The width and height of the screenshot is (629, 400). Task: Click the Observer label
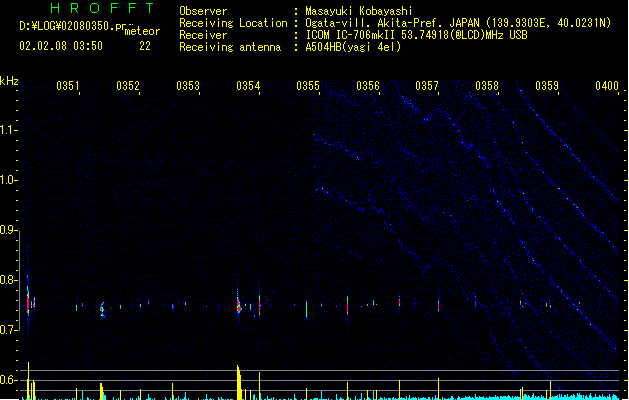203,11
